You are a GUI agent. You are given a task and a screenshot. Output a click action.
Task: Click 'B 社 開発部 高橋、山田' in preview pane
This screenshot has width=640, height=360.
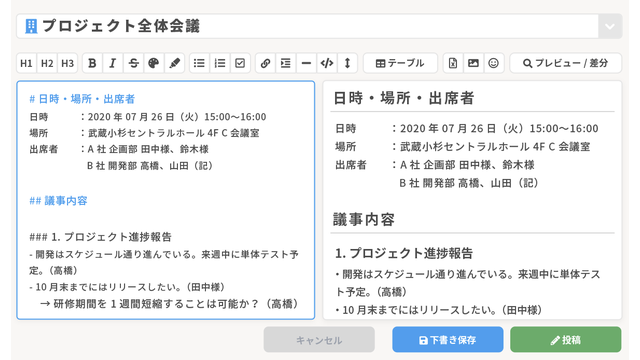click(x=469, y=183)
